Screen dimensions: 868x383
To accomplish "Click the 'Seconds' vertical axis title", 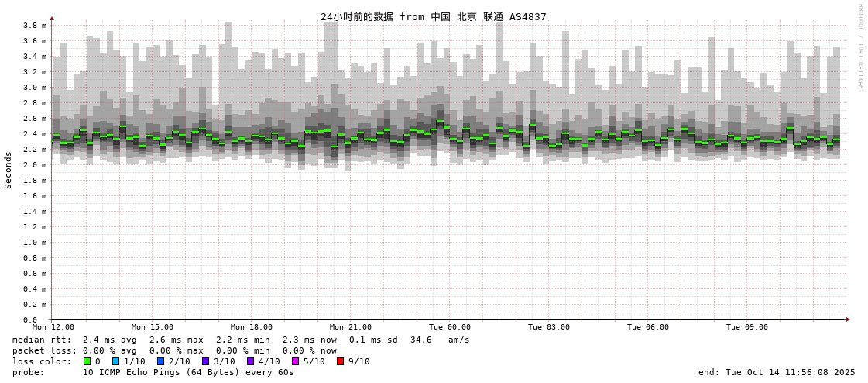I will pyautogui.click(x=9, y=170).
